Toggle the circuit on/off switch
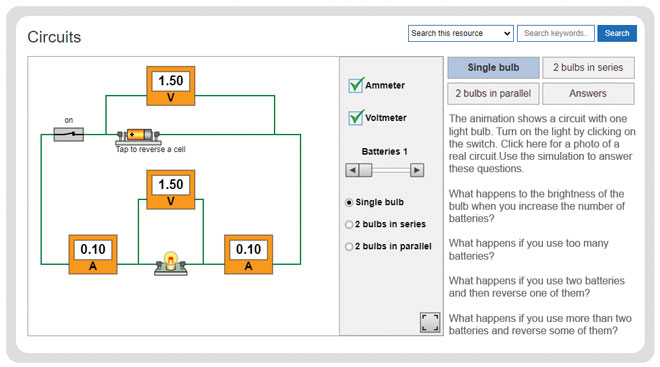 tap(69, 134)
